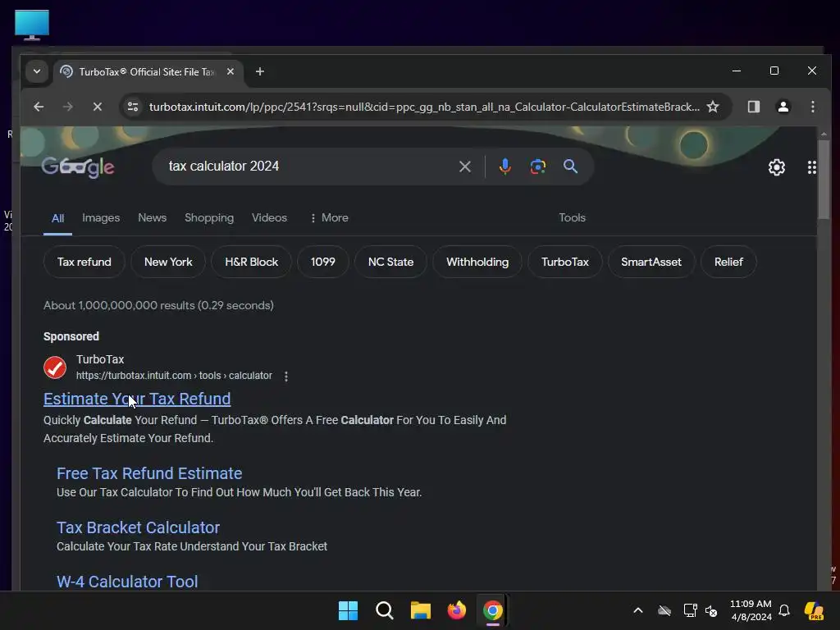Search by image with Google Lens

pos(538,167)
